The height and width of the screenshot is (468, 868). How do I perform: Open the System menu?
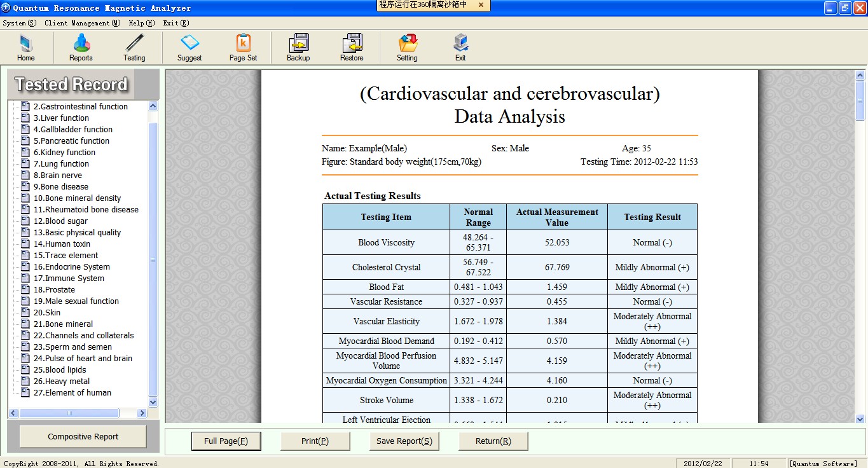pos(19,23)
